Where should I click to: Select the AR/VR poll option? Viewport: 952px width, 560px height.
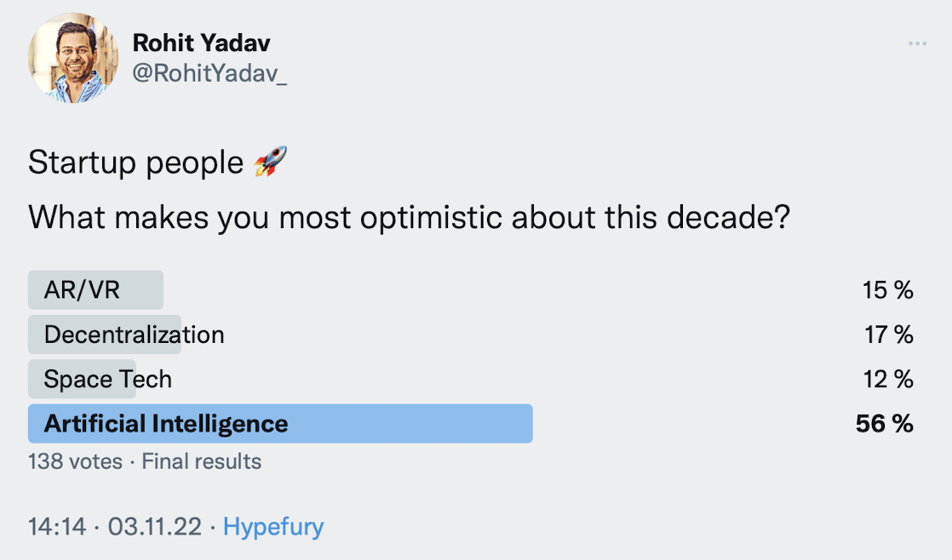click(83, 290)
